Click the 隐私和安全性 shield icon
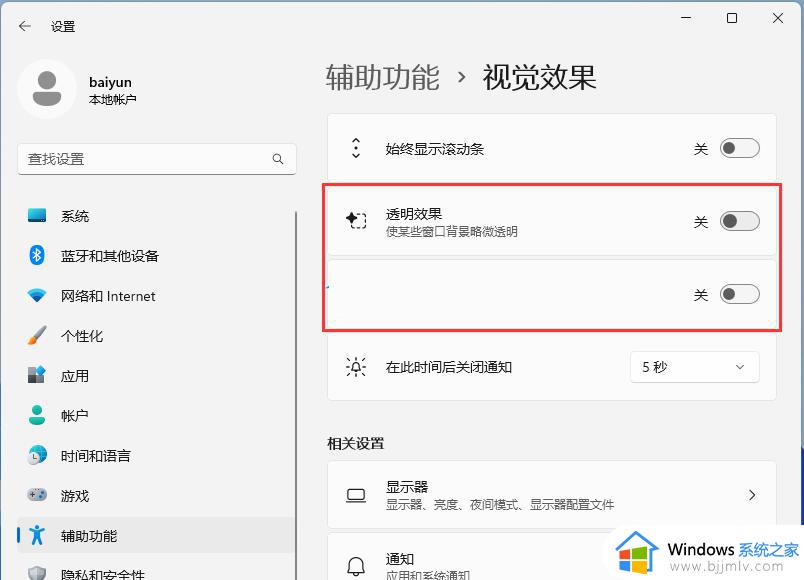The height and width of the screenshot is (580, 804). tap(37, 573)
